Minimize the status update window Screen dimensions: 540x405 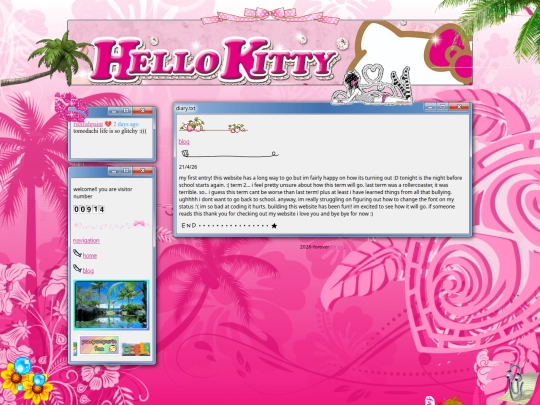114,111
